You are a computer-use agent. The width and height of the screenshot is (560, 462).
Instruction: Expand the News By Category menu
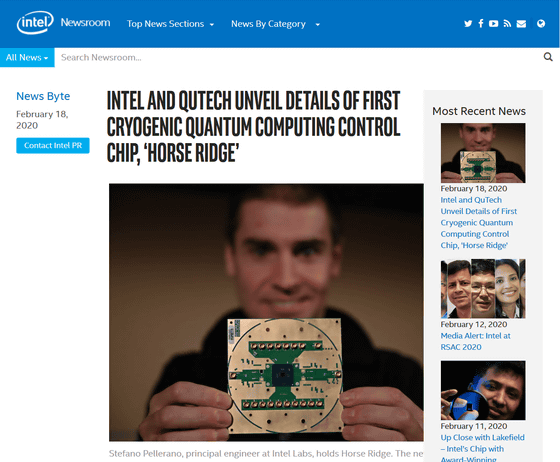275,24
